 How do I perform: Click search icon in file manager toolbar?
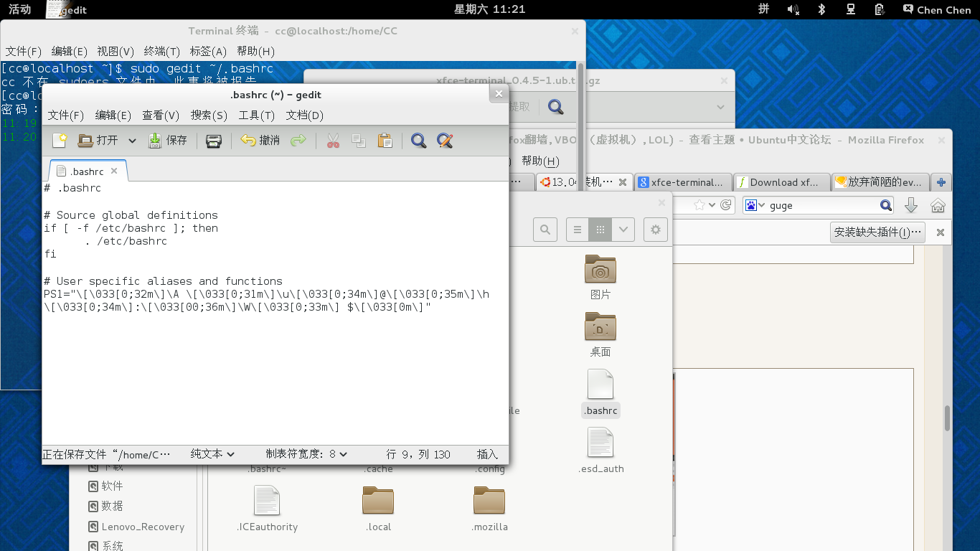point(545,230)
